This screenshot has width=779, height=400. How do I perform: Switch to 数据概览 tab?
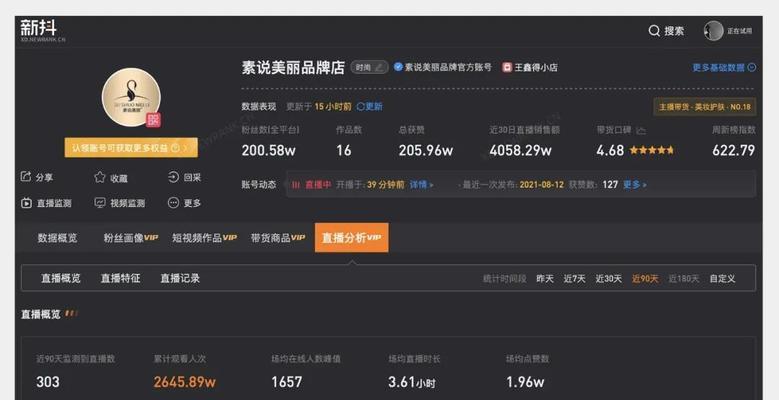click(58, 238)
